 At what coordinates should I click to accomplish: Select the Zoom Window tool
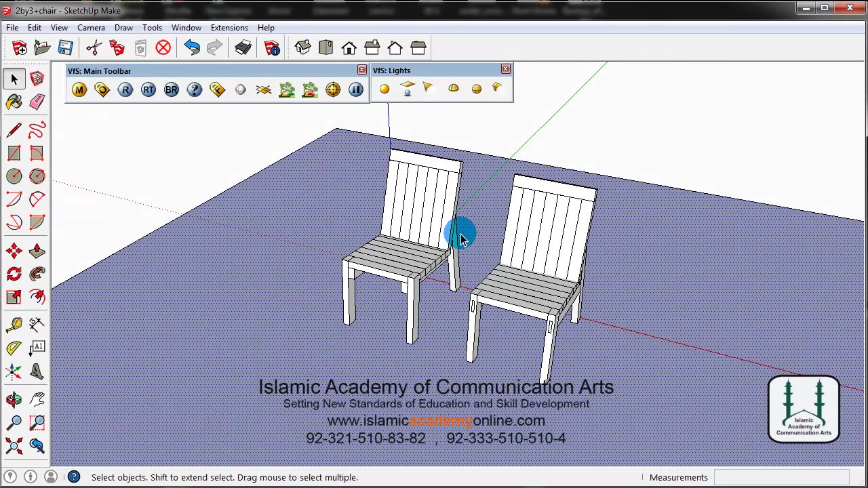37,423
